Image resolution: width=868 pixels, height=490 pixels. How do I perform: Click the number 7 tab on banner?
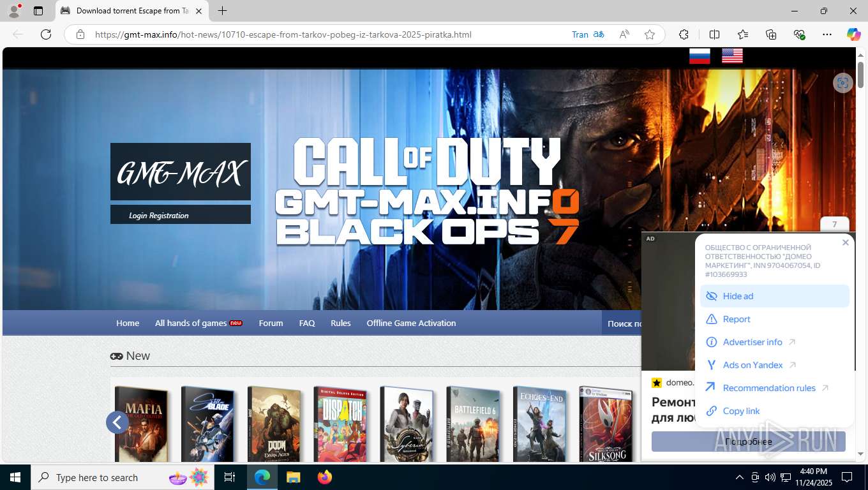pyautogui.click(x=834, y=225)
